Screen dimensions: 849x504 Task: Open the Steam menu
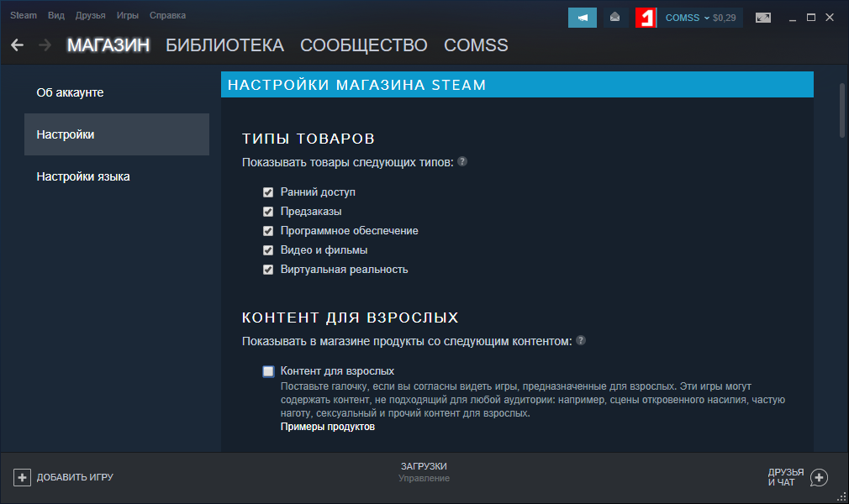click(24, 15)
